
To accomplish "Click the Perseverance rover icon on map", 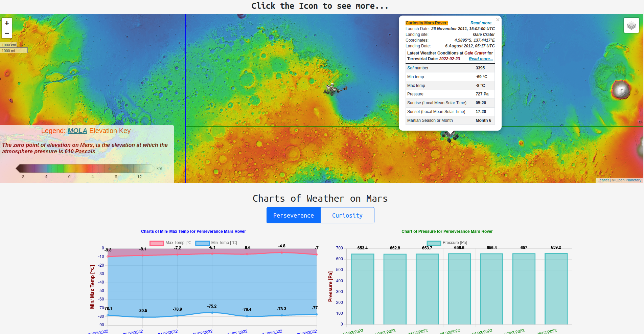I will click(x=335, y=89).
